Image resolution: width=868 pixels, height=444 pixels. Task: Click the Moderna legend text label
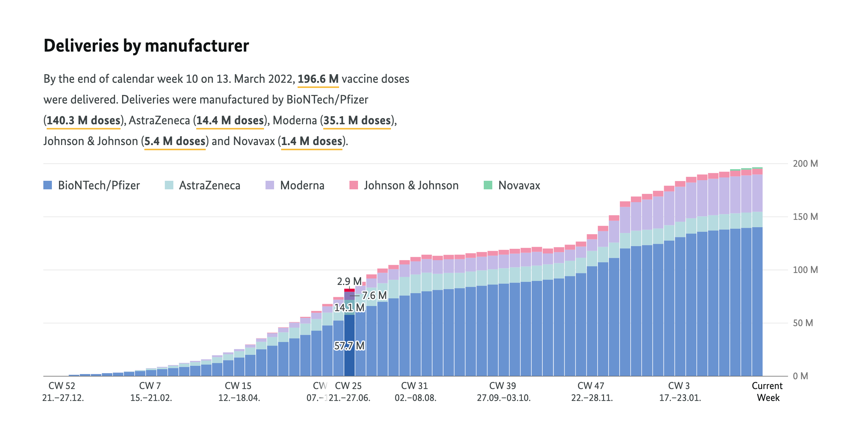coord(302,185)
